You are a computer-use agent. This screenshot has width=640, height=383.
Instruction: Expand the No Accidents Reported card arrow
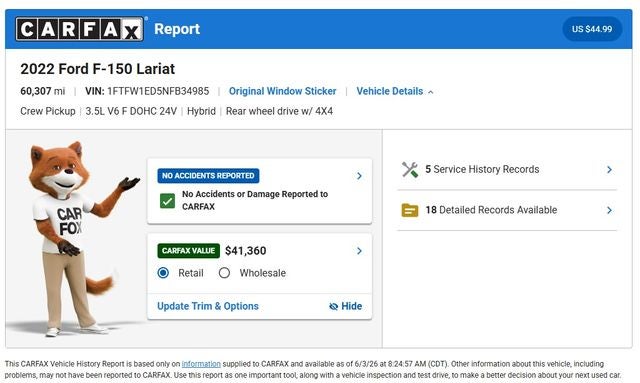359,176
